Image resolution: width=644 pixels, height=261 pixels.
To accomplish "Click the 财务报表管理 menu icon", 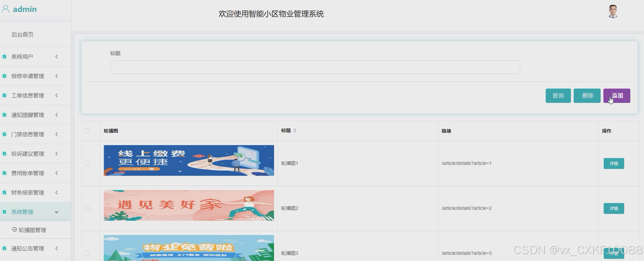I will pos(4,192).
